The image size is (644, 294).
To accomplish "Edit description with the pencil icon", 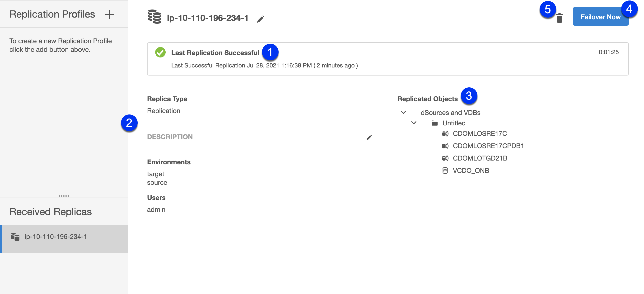I will [369, 137].
